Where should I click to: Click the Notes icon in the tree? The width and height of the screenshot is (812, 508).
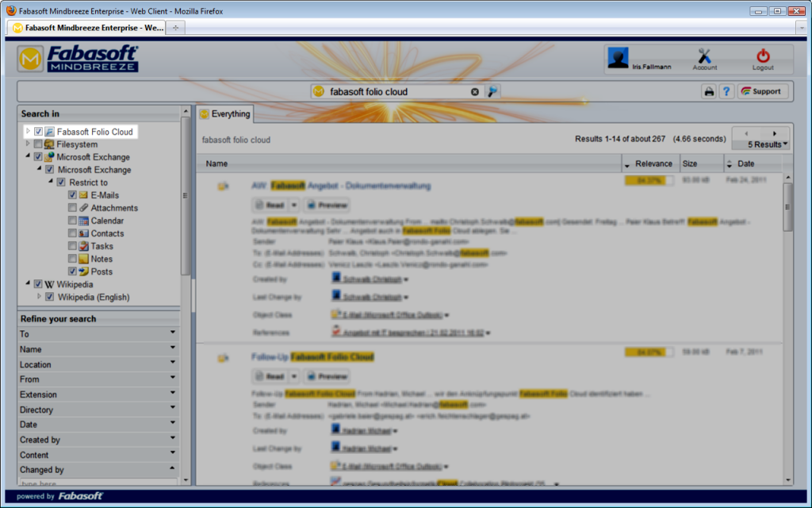point(83,259)
